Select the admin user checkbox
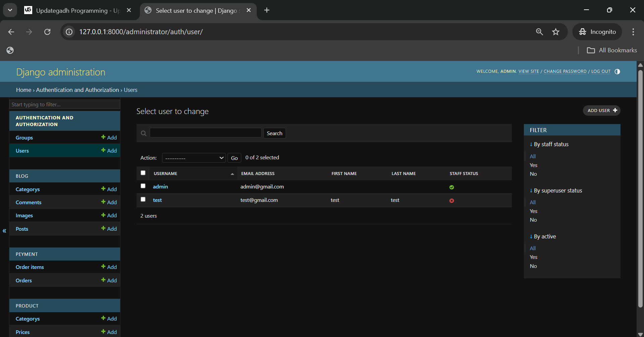644x337 pixels. [x=143, y=186]
